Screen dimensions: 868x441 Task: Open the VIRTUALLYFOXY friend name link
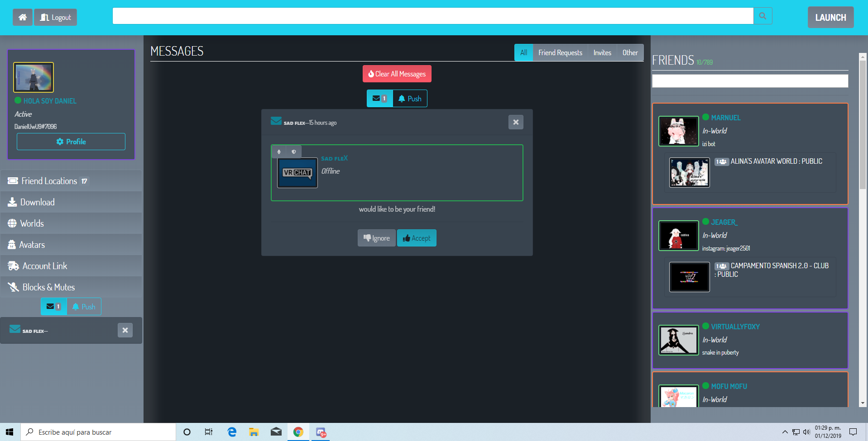[735, 327]
